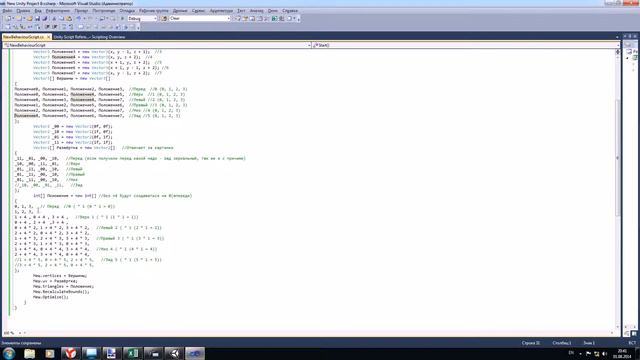Open Windows Explorer from the taskbar
Viewport: 640px width, 360px height.
pos(29,353)
